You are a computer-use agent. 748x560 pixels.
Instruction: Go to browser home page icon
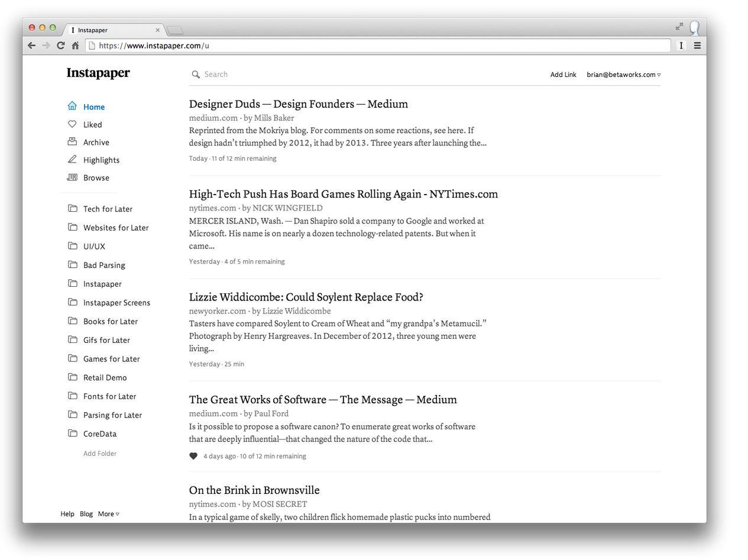(75, 46)
